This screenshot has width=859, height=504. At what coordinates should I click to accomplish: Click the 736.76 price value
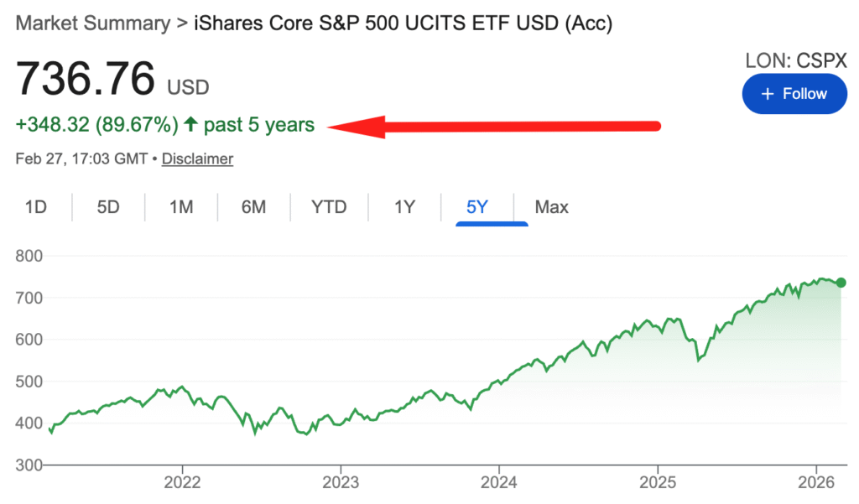[x=86, y=79]
